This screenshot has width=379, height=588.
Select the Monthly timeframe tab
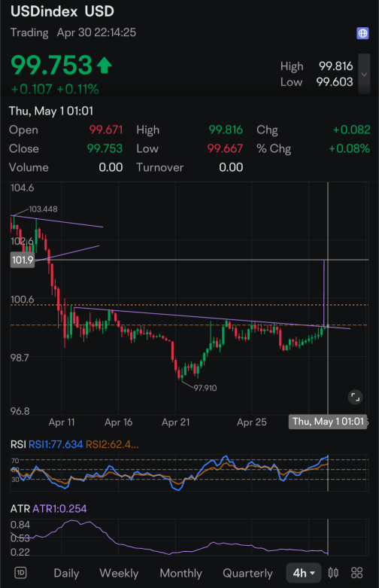click(181, 573)
